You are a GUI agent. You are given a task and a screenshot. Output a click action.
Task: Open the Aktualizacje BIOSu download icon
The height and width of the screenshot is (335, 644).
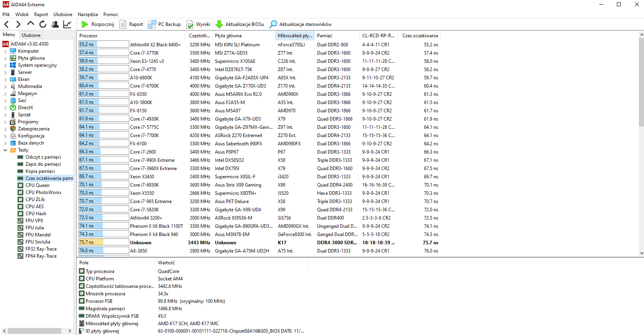(x=219, y=24)
